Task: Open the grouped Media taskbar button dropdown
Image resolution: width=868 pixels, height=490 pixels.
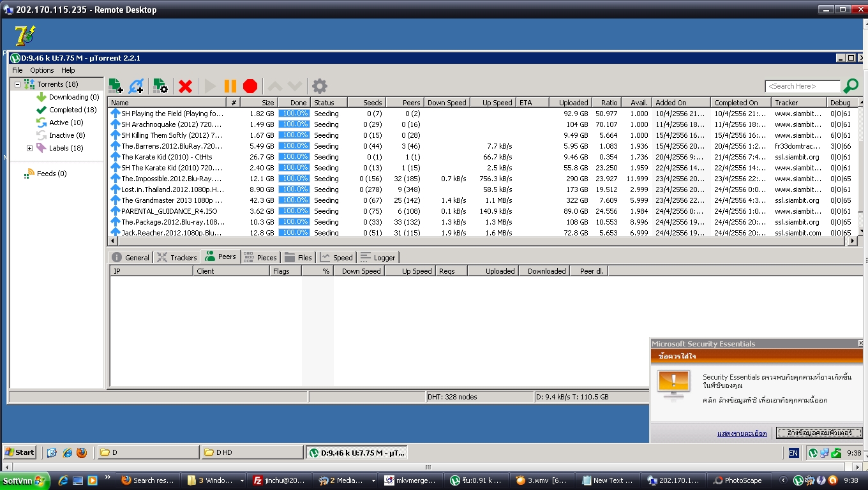Action: (x=373, y=480)
